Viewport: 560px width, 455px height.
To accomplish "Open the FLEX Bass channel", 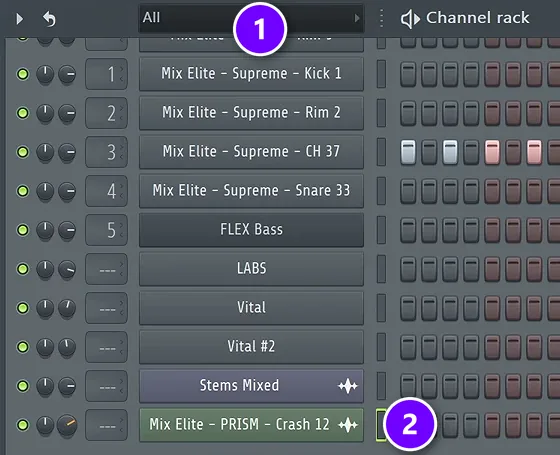I will pos(251,230).
